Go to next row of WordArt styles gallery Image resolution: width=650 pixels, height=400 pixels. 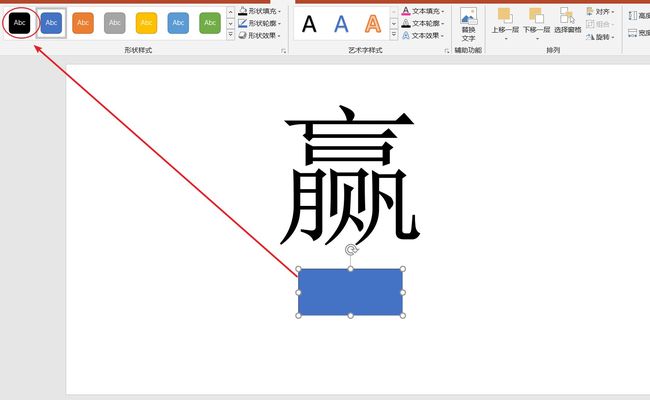[394, 24]
